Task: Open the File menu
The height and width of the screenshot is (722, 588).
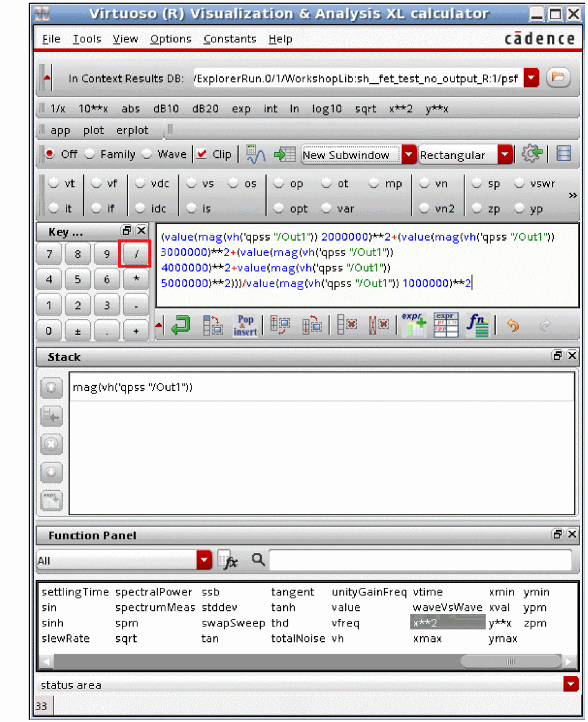Action: (x=51, y=39)
